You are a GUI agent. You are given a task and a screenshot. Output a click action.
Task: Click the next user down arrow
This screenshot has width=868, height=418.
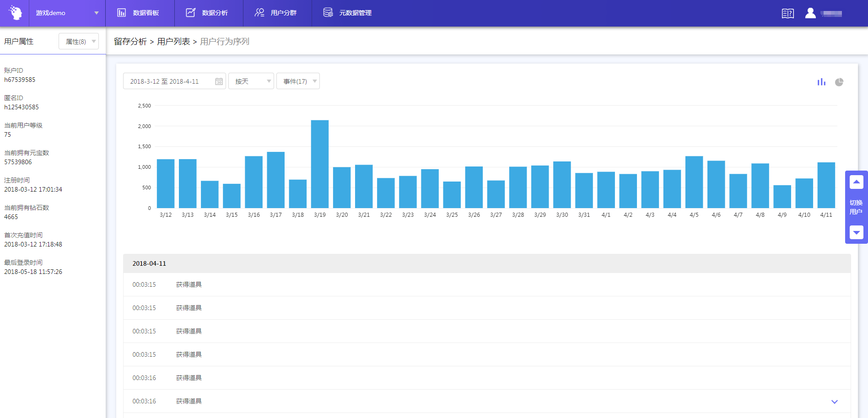pos(856,232)
